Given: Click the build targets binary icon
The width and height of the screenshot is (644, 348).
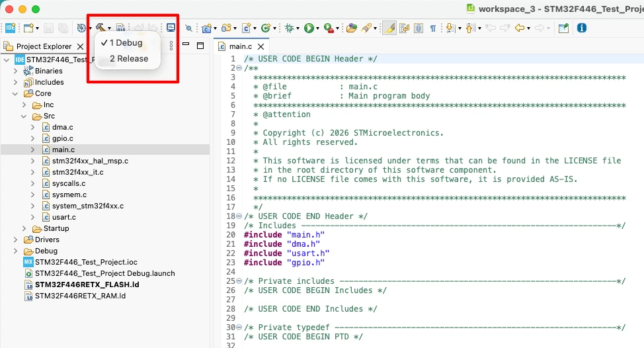Looking at the screenshot, I should [120, 28].
